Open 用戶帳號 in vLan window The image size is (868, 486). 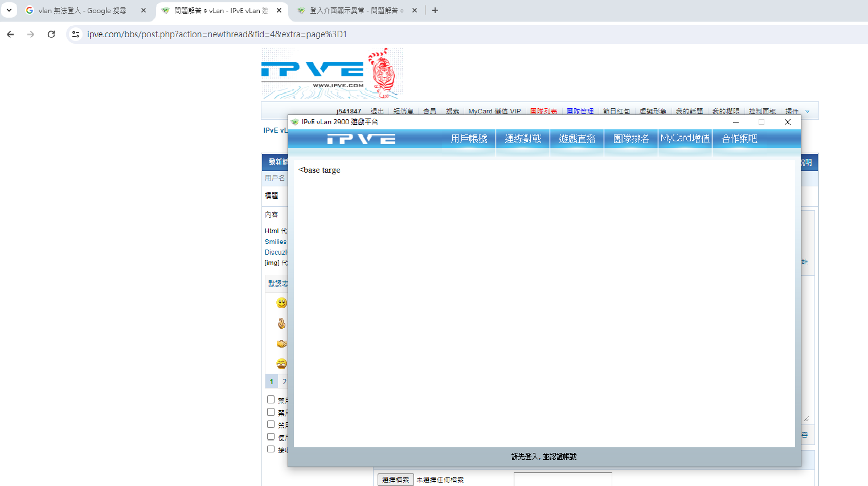(469, 138)
